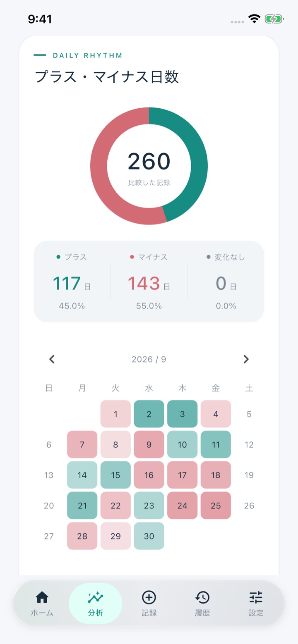Select the 分析 chart icon tab
Viewport: 298px width, 644px height.
click(x=95, y=603)
